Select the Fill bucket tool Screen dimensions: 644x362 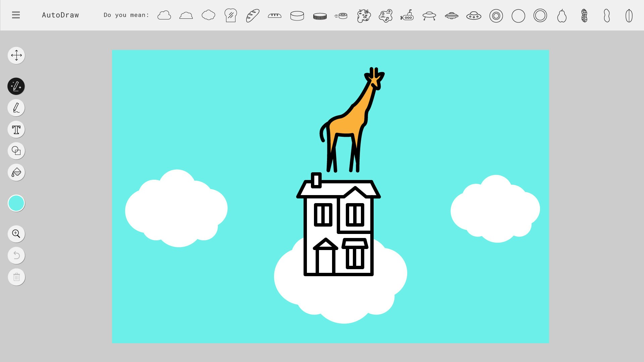[16, 173]
